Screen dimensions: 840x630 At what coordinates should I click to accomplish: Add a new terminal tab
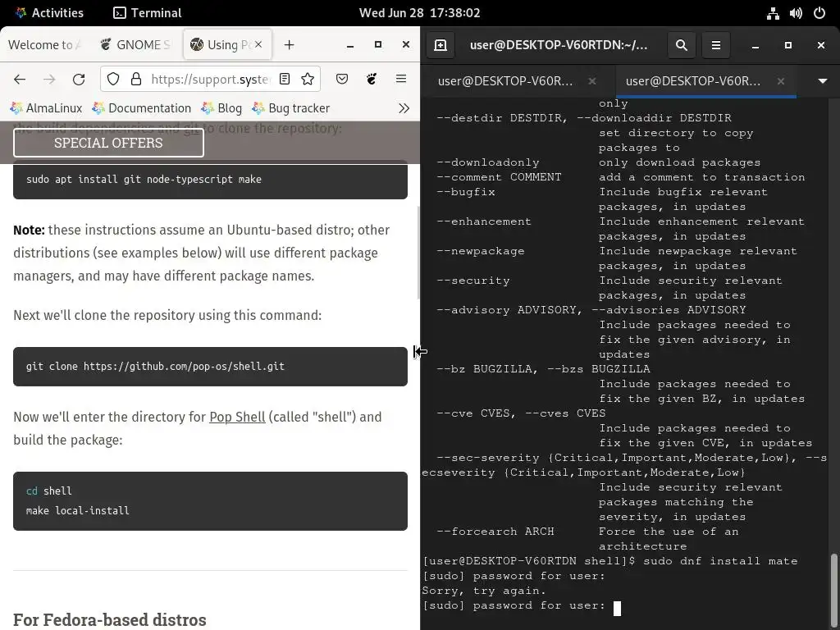441,45
